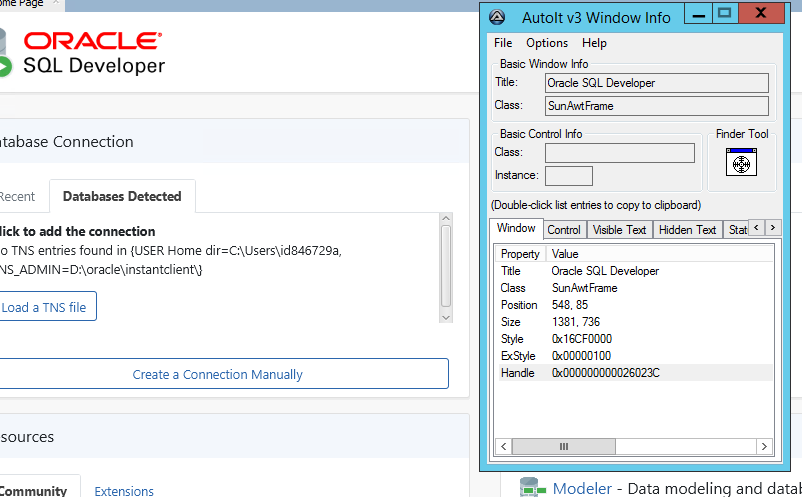
Task: Switch to the Hidden Text tab
Action: tap(687, 230)
